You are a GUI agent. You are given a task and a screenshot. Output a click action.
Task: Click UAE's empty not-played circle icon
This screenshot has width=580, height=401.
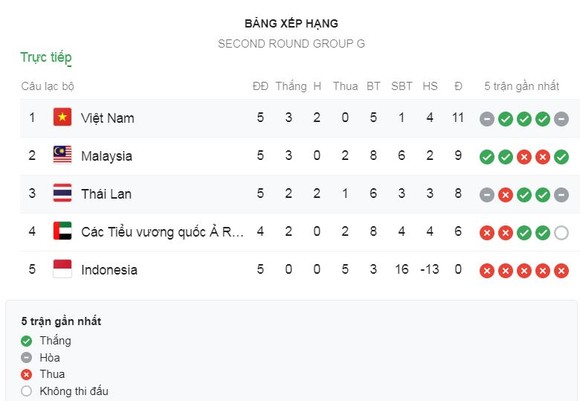coord(561,233)
